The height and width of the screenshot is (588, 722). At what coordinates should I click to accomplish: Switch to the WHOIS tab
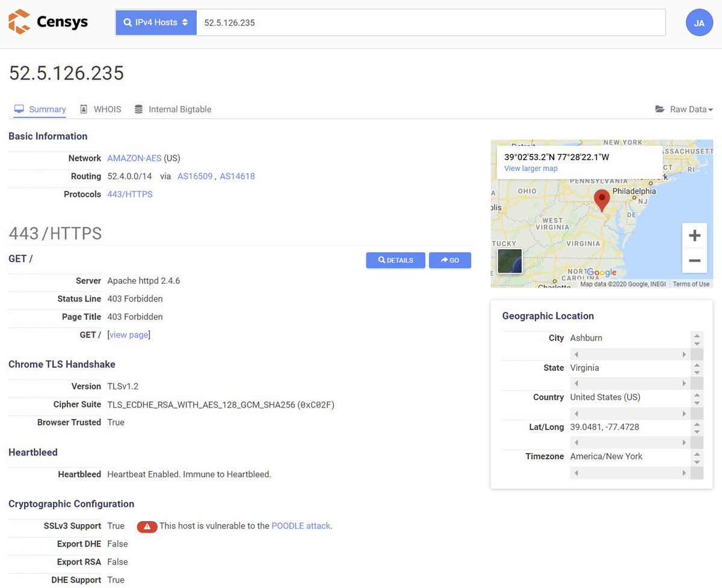100,110
